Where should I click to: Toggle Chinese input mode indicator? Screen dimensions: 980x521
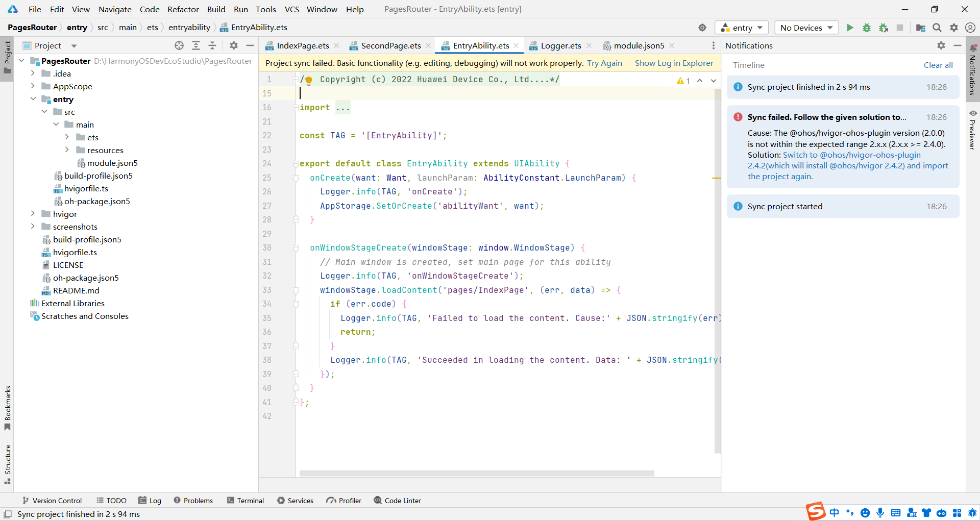pyautogui.click(x=834, y=513)
